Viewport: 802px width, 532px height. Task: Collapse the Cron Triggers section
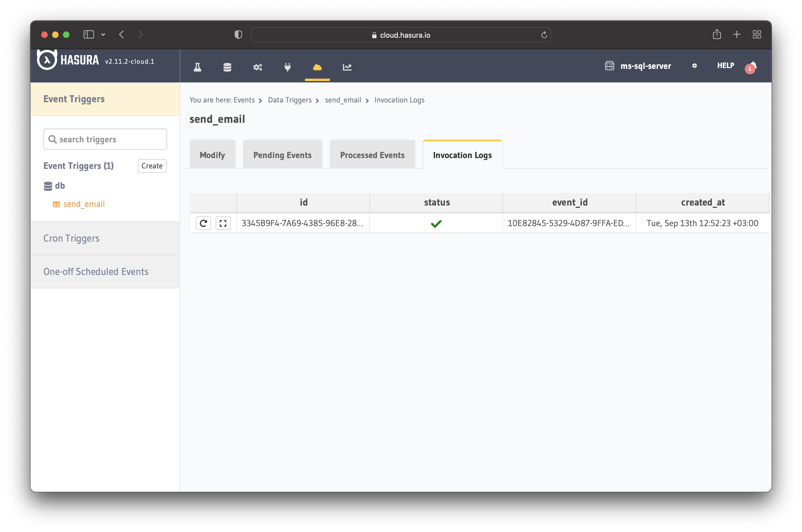tap(71, 239)
